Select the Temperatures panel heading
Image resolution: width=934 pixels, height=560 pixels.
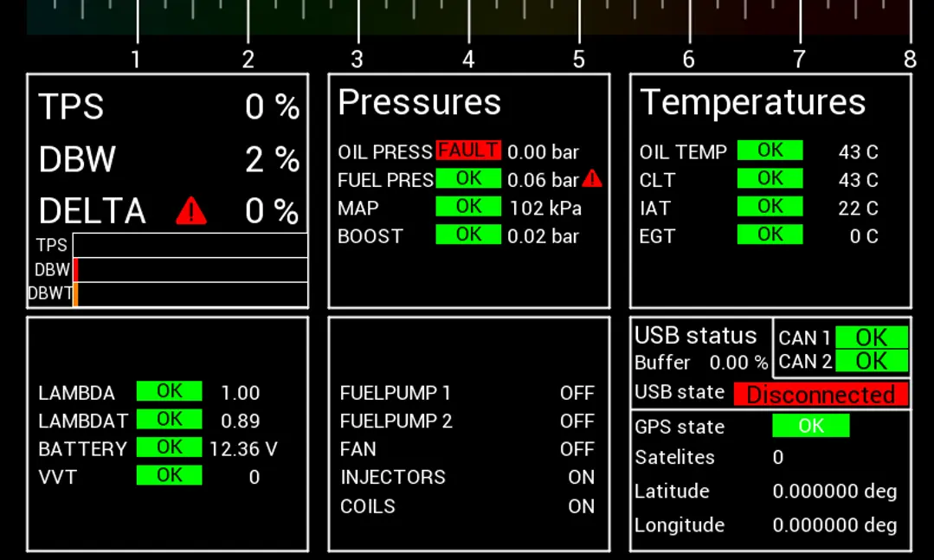tap(752, 102)
